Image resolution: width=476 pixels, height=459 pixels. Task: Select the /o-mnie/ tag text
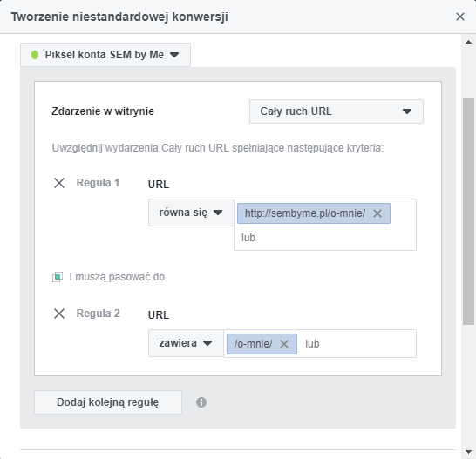click(x=253, y=344)
